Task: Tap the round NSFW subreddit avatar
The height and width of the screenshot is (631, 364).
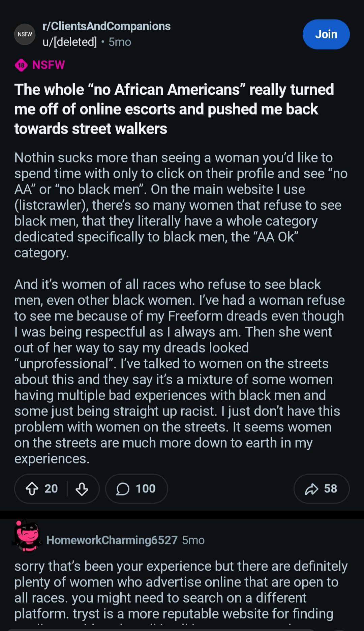Action: coord(25,34)
